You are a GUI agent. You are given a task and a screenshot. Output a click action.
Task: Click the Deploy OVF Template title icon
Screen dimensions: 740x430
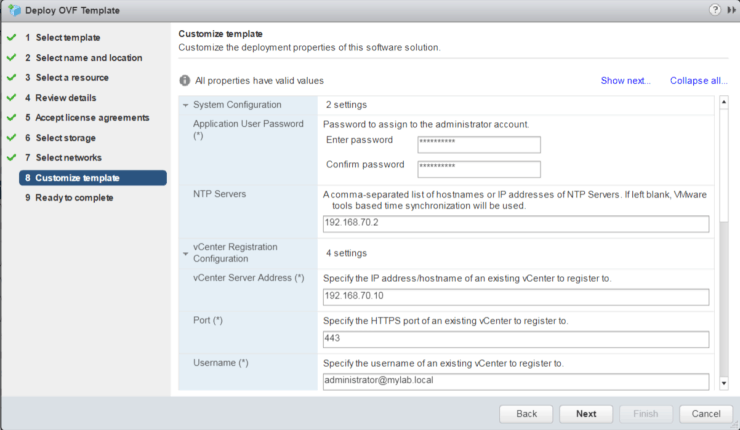(10, 9)
